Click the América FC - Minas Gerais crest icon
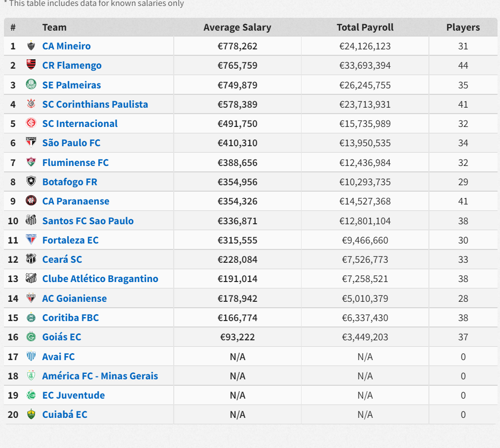 coord(31,376)
